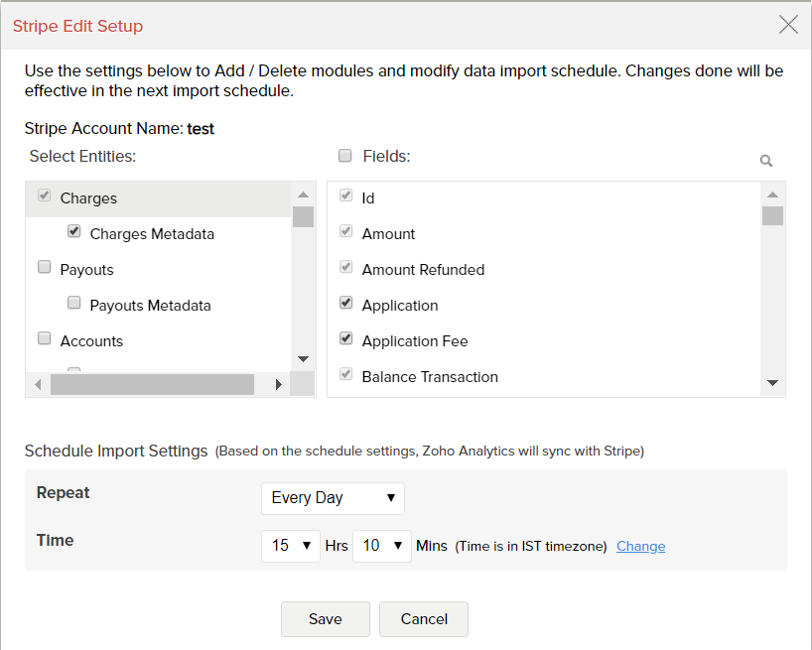Click the entities horizontal scroll right arrow

(x=279, y=384)
